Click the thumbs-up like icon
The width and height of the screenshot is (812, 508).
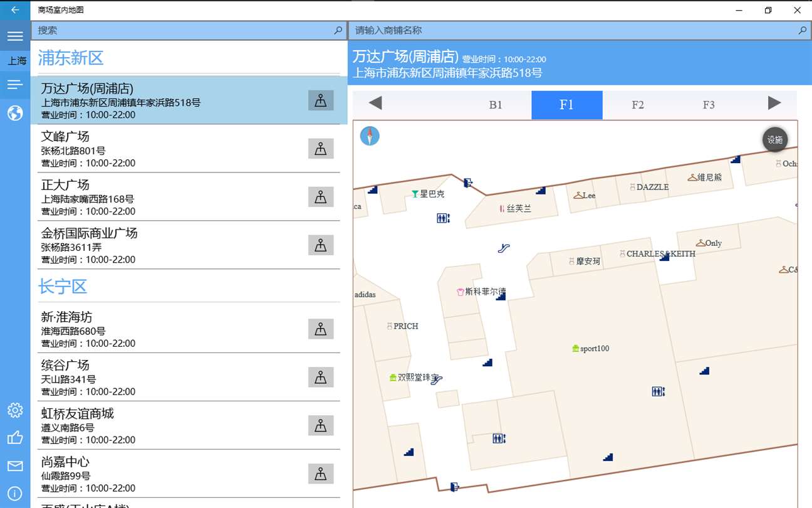(x=15, y=438)
